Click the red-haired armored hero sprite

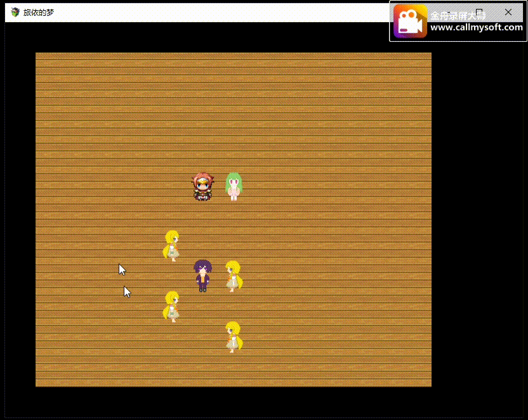pyautogui.click(x=202, y=187)
